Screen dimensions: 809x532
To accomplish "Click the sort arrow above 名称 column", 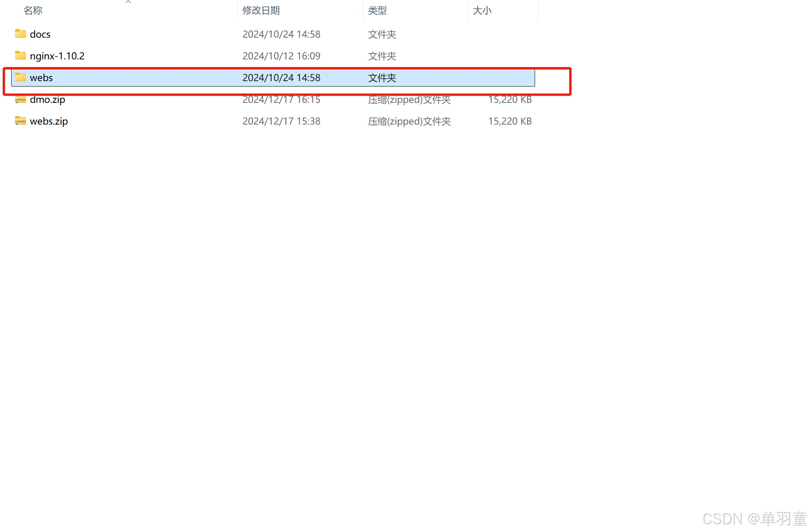I will coord(128,2).
